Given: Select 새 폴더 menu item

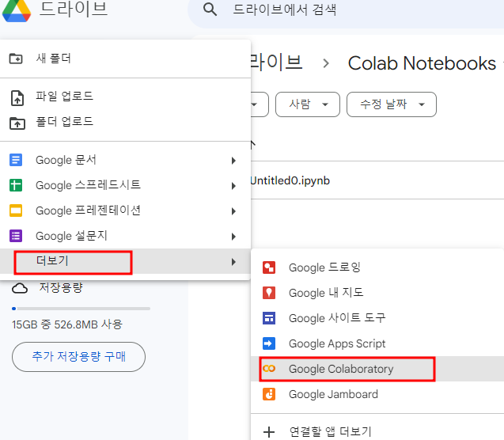Looking at the screenshot, I should (125, 59).
